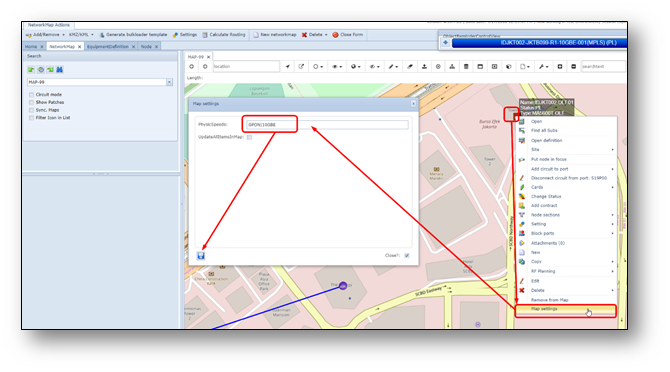Click the second circle icon in map toolbar

tap(205, 67)
